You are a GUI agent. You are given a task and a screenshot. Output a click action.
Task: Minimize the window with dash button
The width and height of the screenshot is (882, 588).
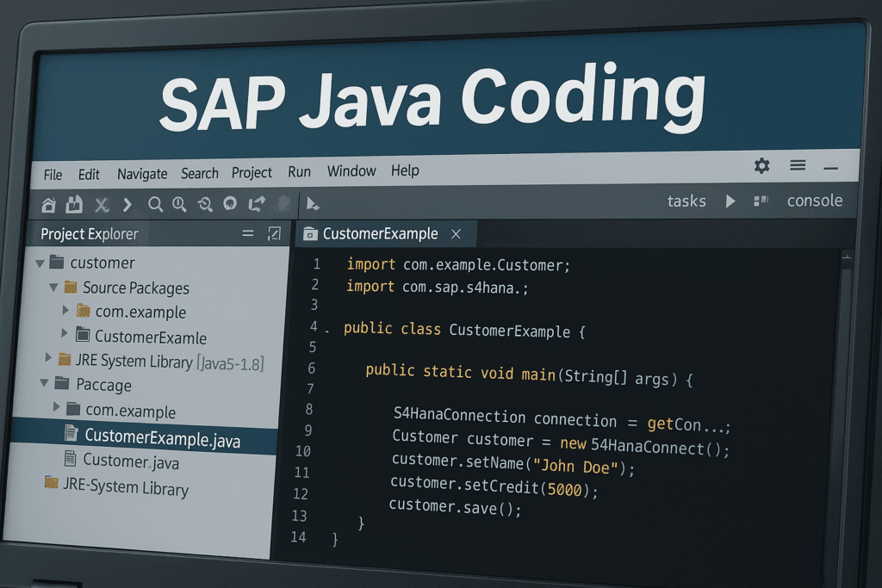(x=831, y=168)
